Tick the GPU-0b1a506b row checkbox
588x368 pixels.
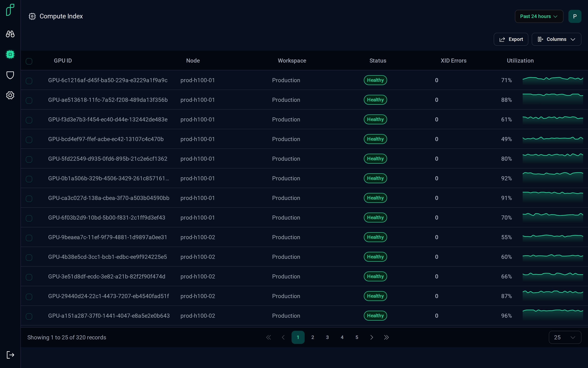pos(29,179)
